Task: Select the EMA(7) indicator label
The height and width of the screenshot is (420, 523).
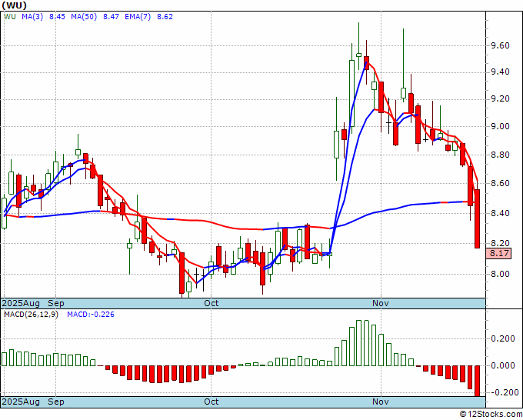Action: click(x=138, y=17)
